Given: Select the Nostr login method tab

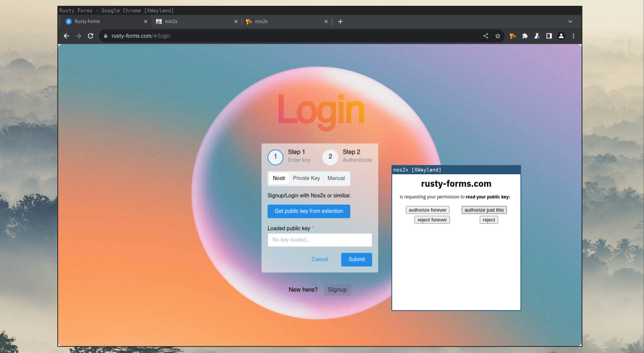Looking at the screenshot, I should point(279,178).
